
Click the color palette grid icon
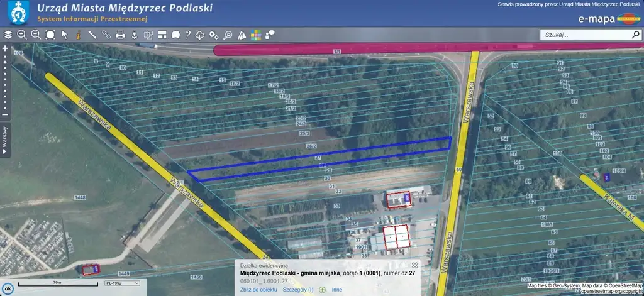pos(256,35)
